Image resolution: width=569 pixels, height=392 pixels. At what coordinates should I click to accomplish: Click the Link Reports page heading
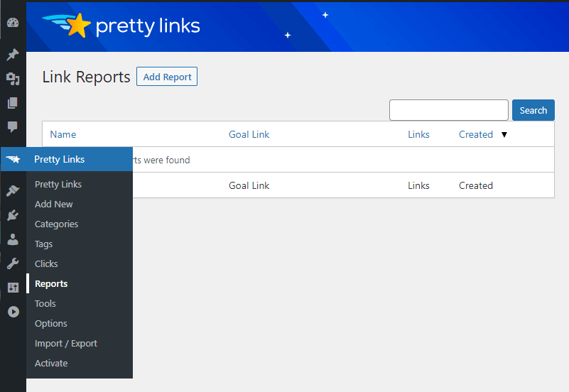tap(86, 77)
